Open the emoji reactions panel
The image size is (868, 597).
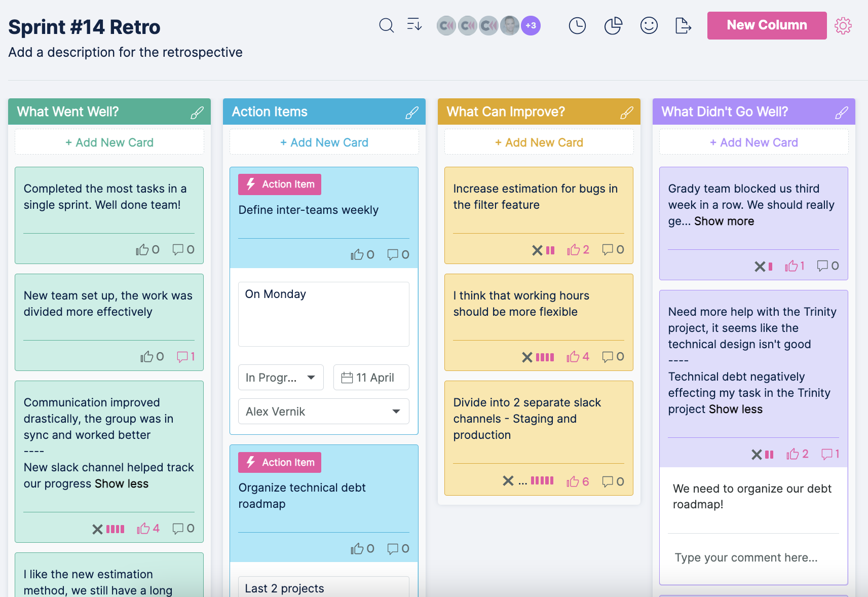pyautogui.click(x=649, y=25)
